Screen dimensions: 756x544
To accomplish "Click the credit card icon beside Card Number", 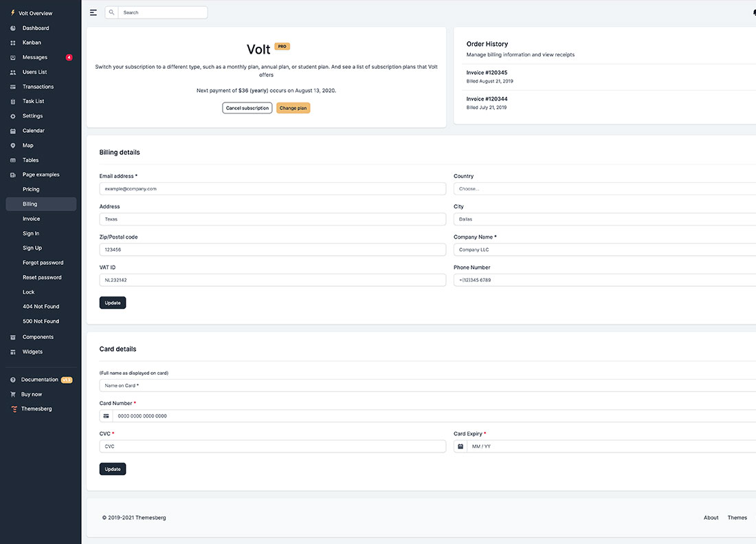I will pos(106,415).
